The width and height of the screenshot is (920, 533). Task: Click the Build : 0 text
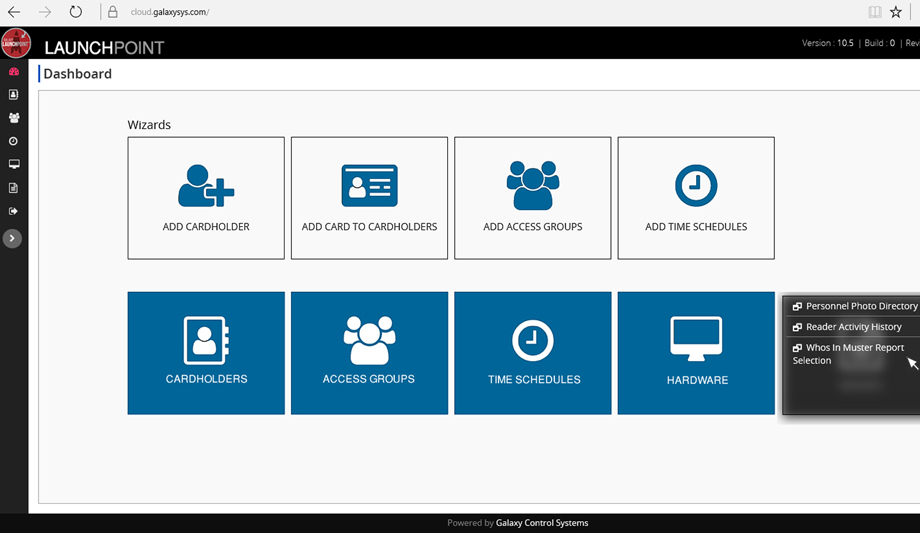880,43
